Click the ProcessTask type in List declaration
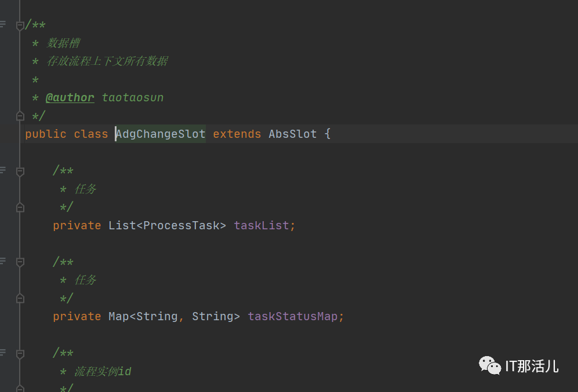This screenshot has height=392, width=578. pos(181,225)
